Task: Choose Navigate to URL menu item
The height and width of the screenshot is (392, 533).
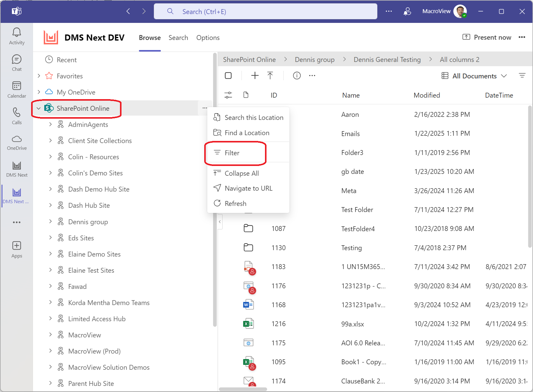Action: (248, 188)
